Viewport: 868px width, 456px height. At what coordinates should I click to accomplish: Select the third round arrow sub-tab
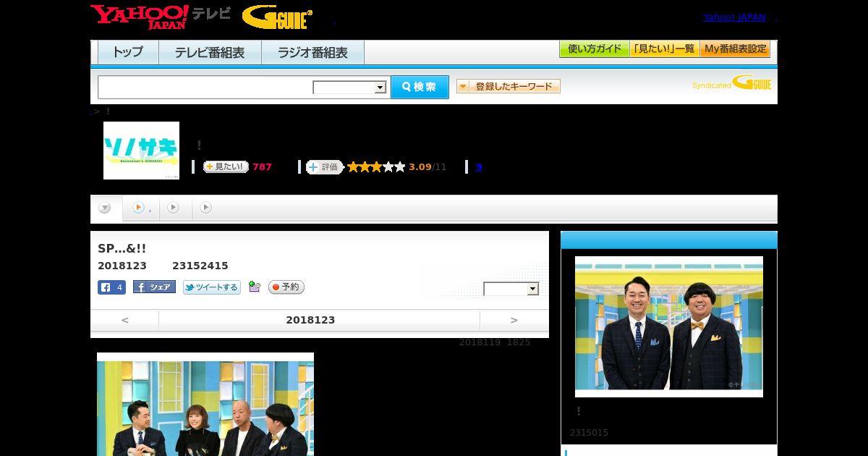[x=173, y=208]
